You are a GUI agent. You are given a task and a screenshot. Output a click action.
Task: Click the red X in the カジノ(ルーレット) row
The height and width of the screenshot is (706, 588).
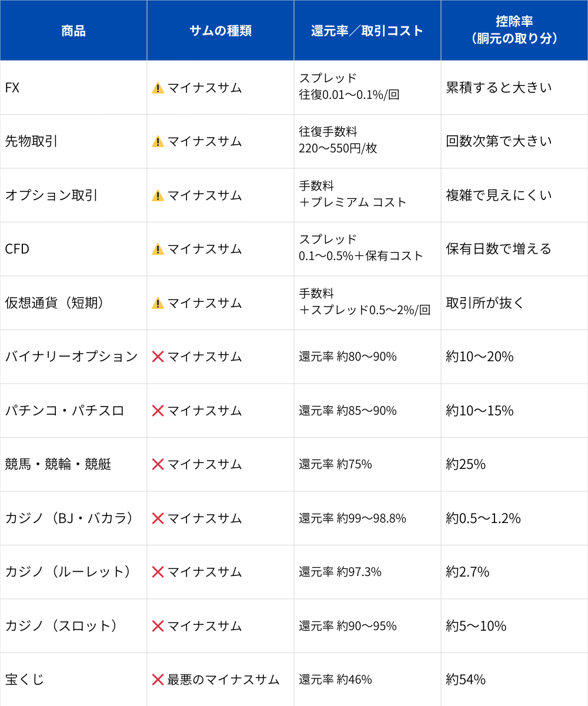(158, 572)
